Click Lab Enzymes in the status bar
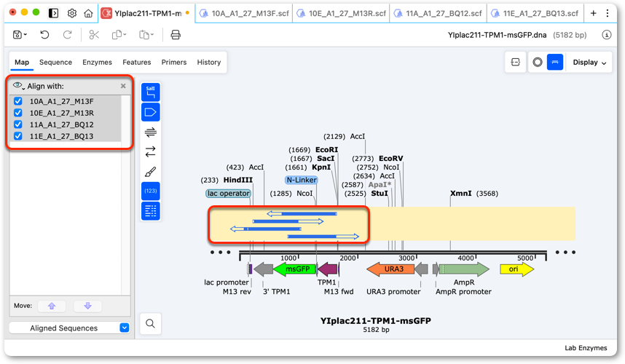This screenshot has width=625, height=364. (586, 348)
